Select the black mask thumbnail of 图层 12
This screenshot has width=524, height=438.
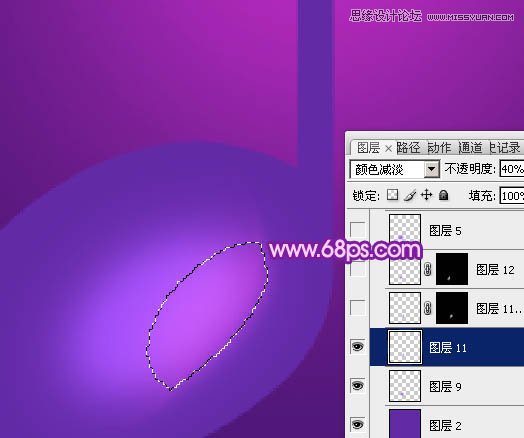click(452, 269)
